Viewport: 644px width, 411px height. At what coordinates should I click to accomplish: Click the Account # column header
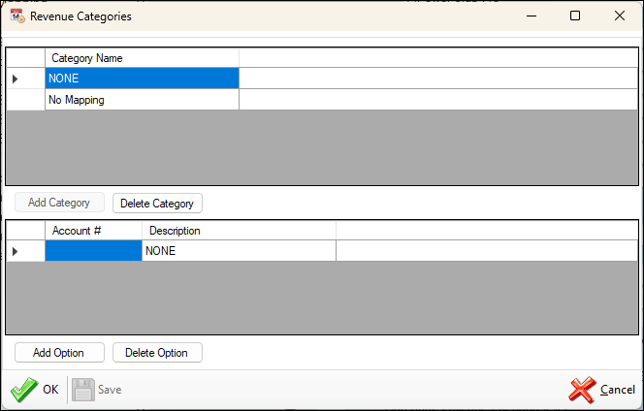pyautogui.click(x=94, y=231)
